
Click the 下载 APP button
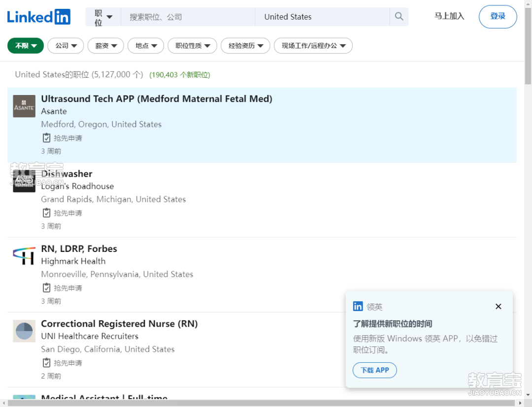pos(374,370)
